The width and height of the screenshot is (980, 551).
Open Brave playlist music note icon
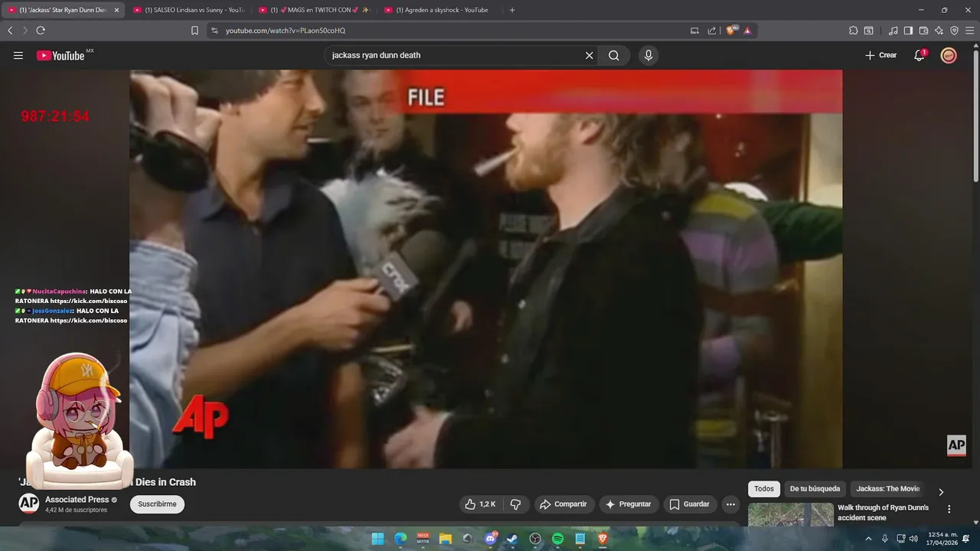click(x=893, y=31)
